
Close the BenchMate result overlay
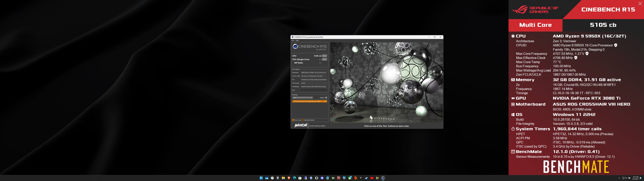[640, 4]
